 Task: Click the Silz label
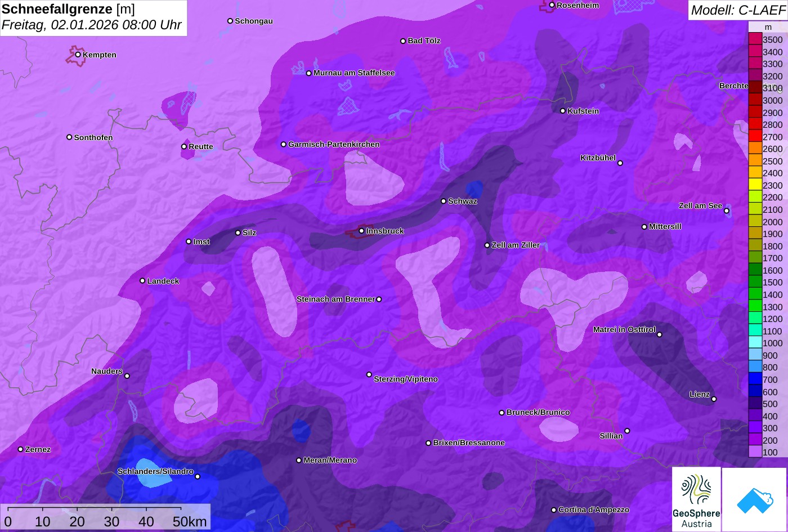coord(249,233)
